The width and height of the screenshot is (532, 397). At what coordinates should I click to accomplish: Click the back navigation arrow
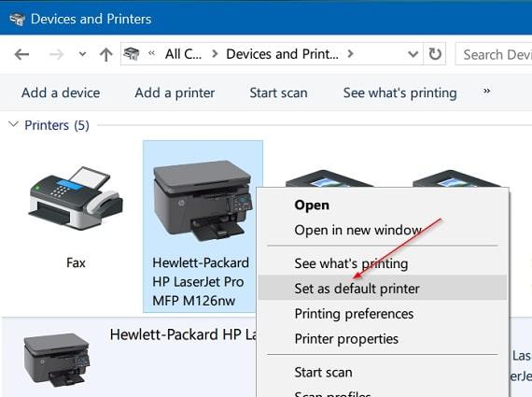click(x=21, y=54)
